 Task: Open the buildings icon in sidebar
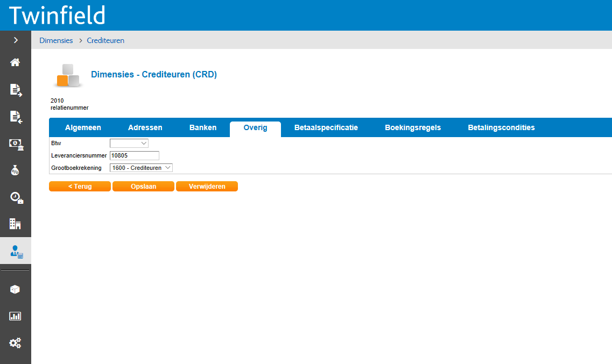[16, 224]
